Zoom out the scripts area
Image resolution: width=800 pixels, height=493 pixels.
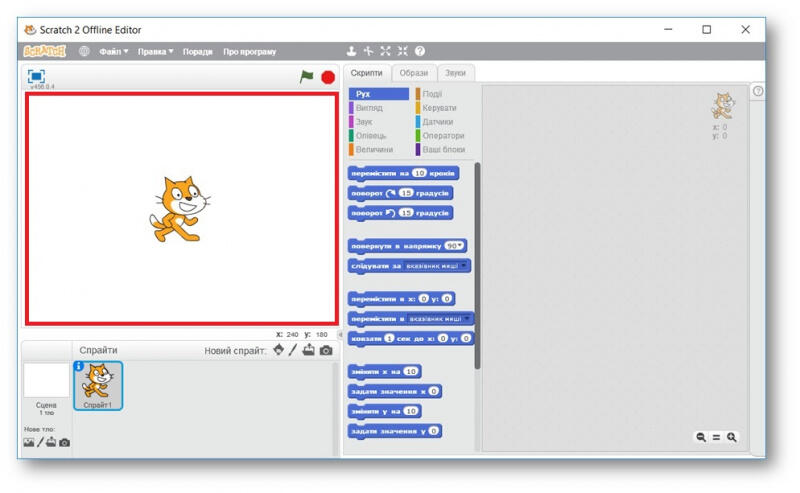pyautogui.click(x=701, y=437)
